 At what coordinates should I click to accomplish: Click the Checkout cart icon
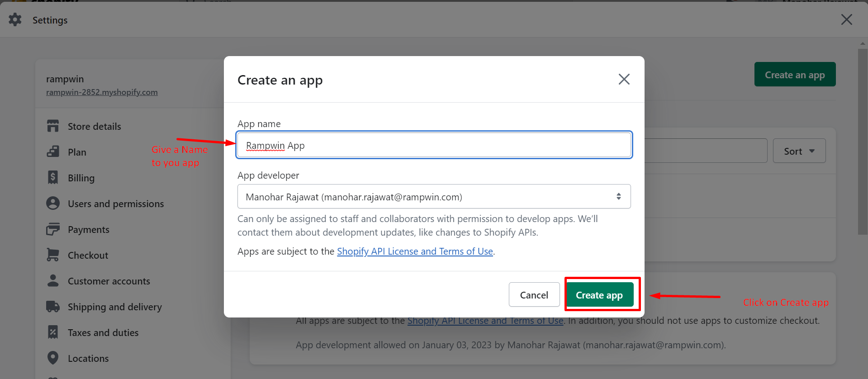click(53, 255)
